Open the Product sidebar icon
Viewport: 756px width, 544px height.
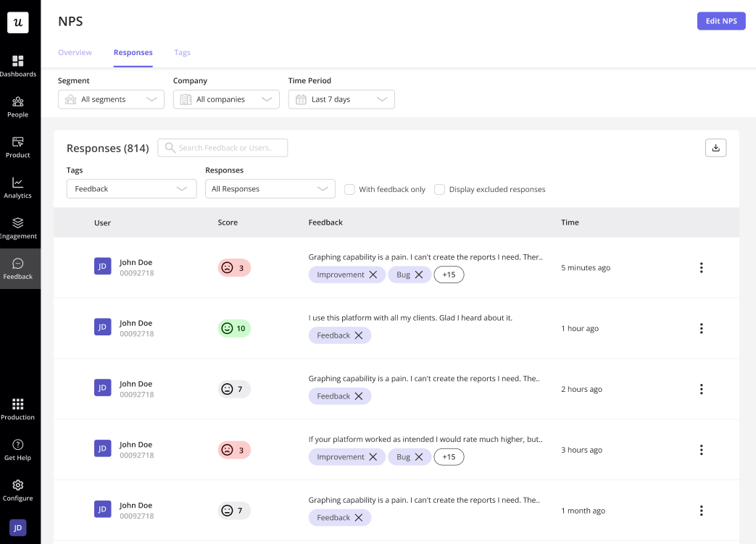pyautogui.click(x=18, y=147)
